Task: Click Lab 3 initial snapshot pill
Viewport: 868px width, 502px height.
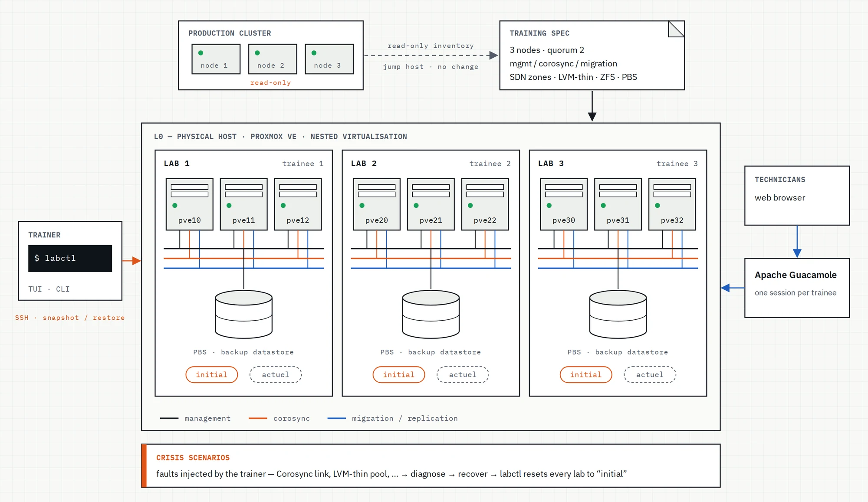Action: point(586,374)
